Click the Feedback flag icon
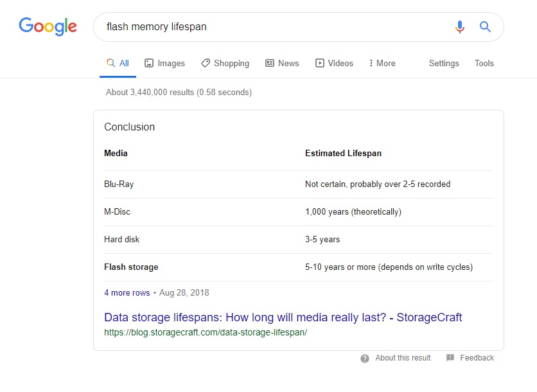 (450, 358)
